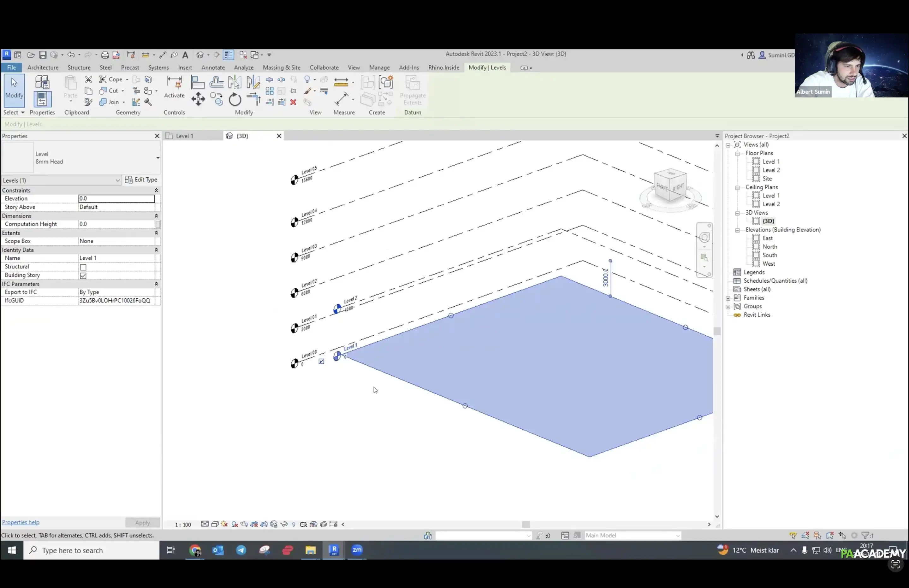
Task: Expand the Families tree node
Action: 728,298
